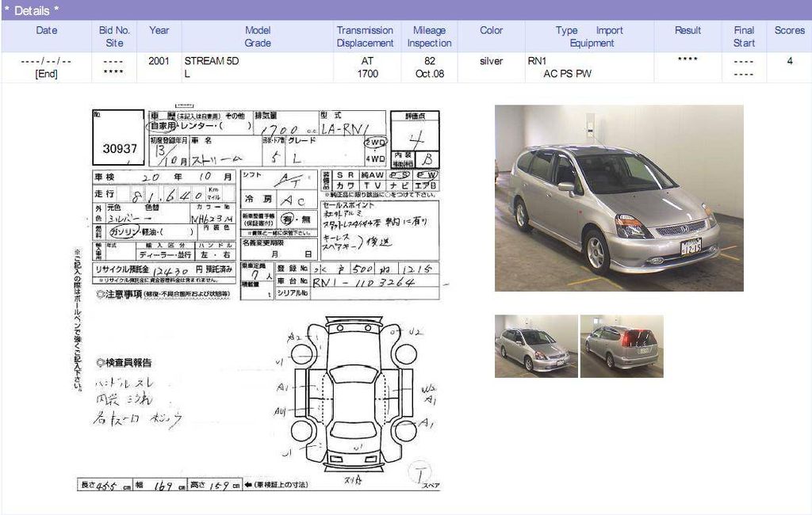
Task: Select the score value '4' in the Scores column
Action: click(790, 61)
